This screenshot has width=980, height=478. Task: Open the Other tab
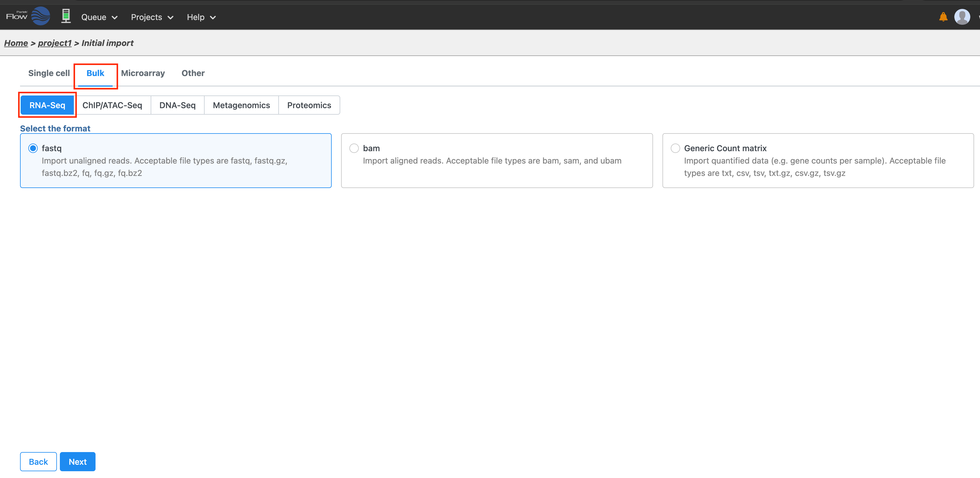[x=193, y=73]
